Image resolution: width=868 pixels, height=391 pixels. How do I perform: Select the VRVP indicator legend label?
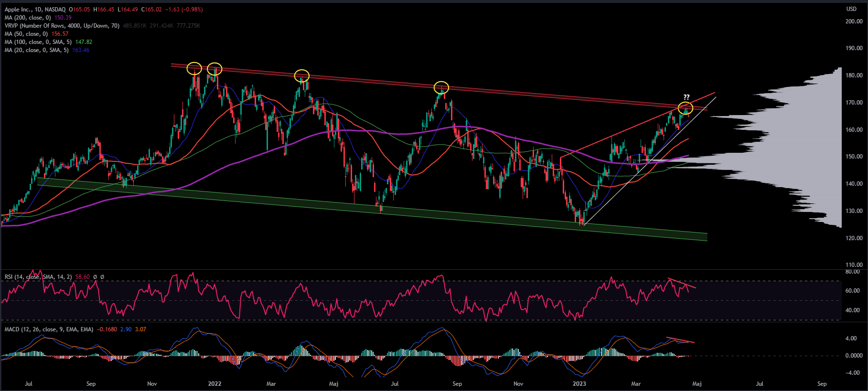click(x=62, y=26)
